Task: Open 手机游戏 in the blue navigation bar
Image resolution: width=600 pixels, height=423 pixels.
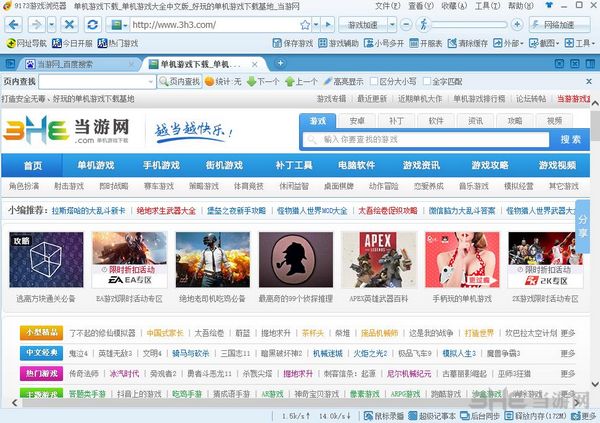Action: (x=161, y=165)
